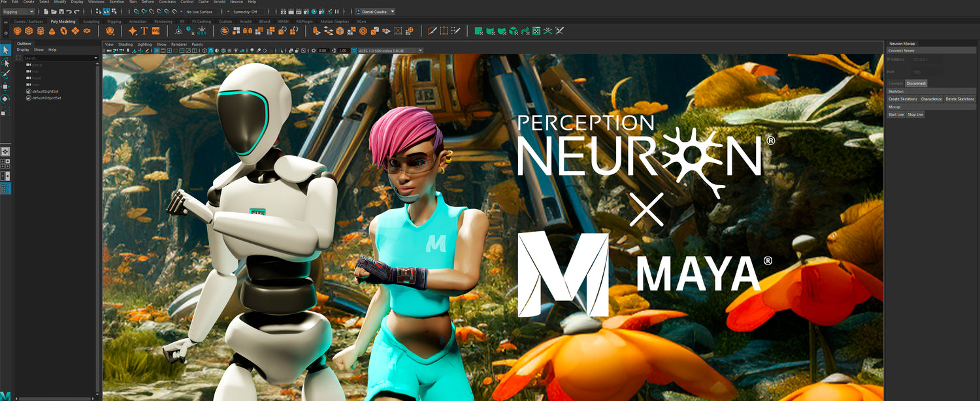Create a polygon sphere from shelf
Viewport: 980px width, 401px height.
[17, 31]
